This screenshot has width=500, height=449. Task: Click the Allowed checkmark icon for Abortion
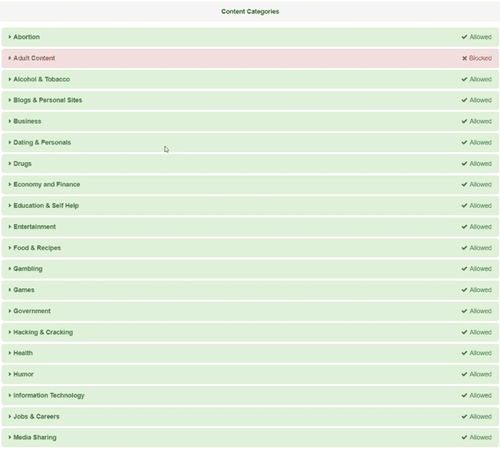(x=464, y=37)
